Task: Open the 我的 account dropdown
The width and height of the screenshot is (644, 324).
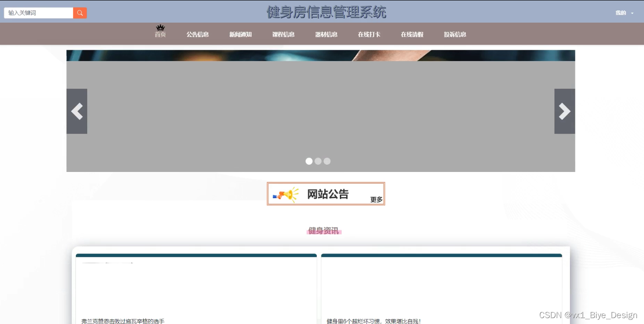Action: point(624,13)
